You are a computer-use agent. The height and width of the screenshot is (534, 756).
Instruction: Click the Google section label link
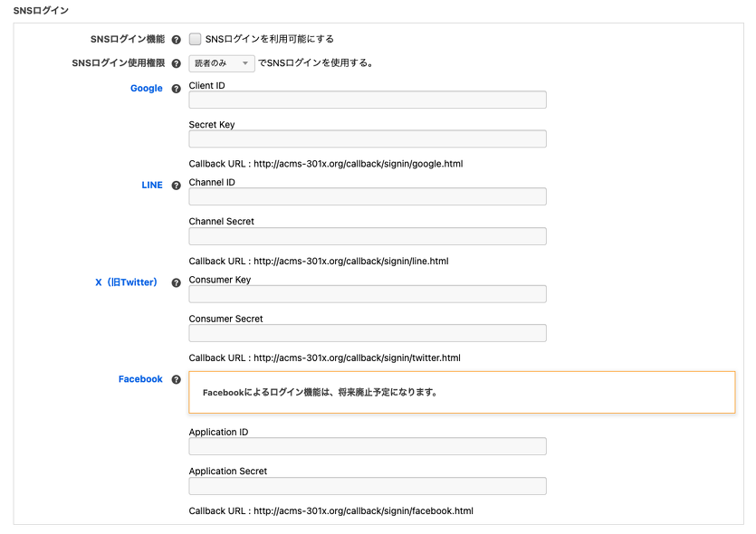tap(146, 88)
